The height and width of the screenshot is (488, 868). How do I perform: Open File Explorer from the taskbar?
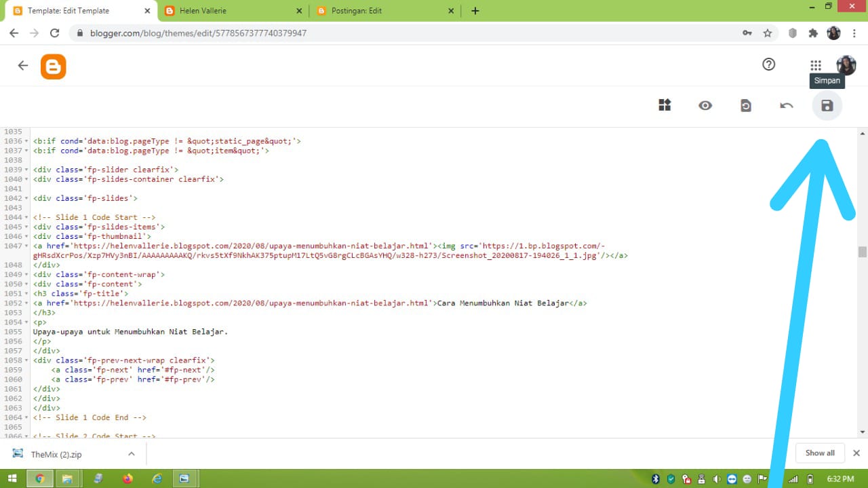click(x=67, y=478)
